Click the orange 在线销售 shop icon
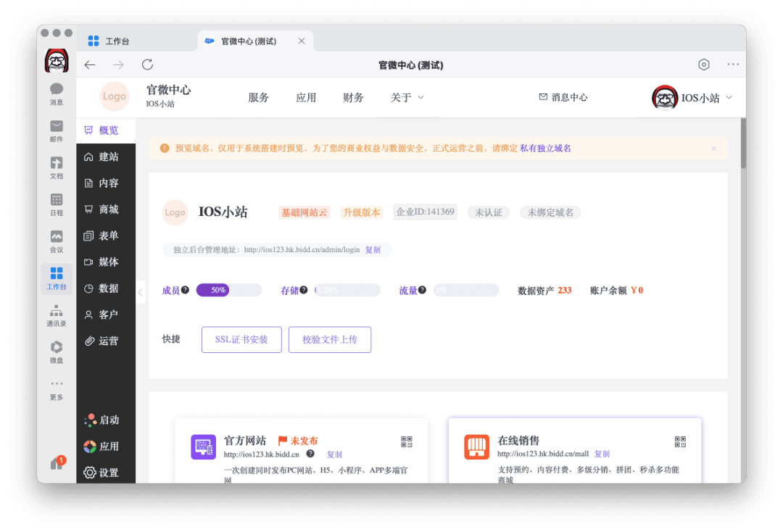The image size is (783, 532). click(476, 446)
